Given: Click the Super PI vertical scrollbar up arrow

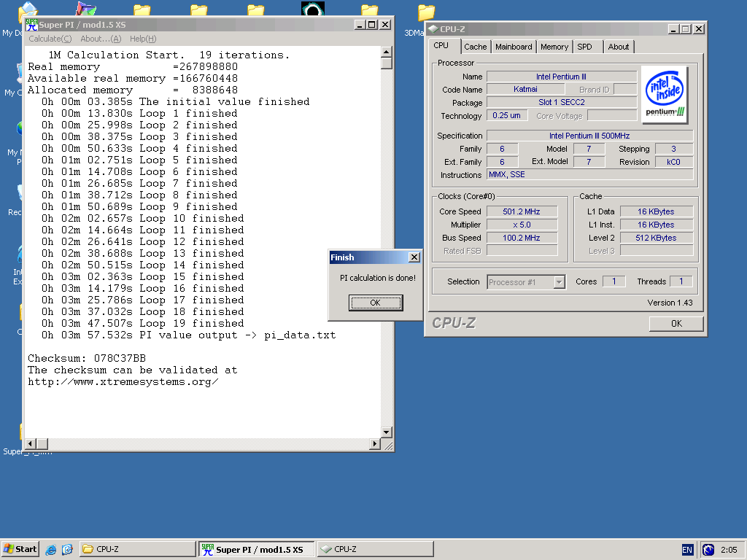Looking at the screenshot, I should pos(387,52).
